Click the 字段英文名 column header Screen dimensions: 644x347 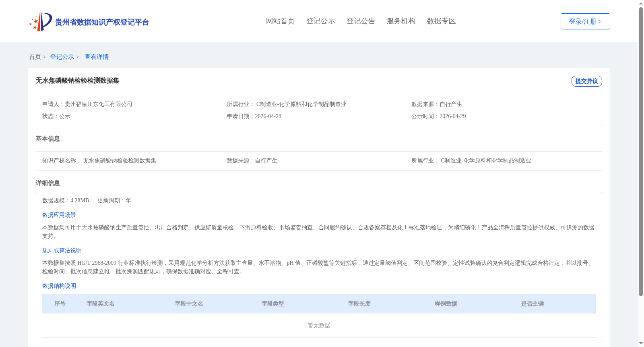tap(101, 304)
